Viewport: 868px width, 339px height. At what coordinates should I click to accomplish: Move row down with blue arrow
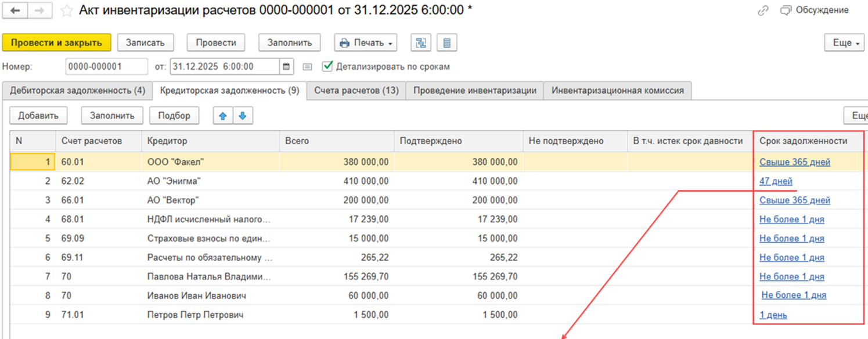(243, 116)
